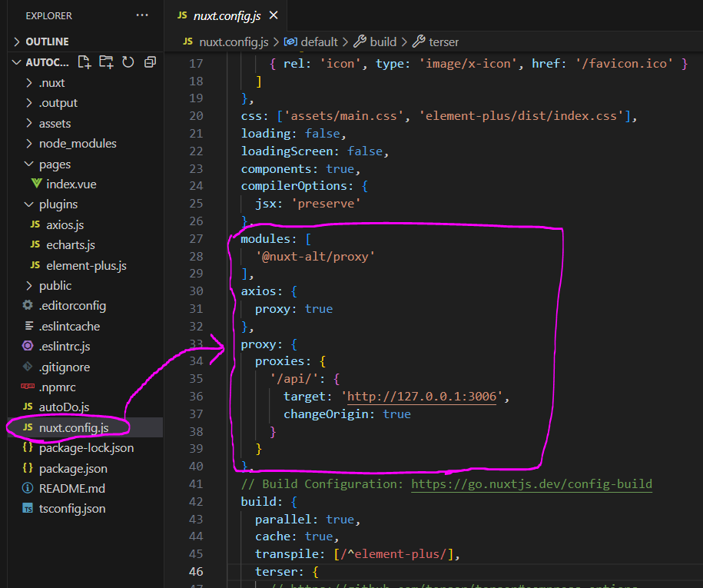Open echarts.js plugin file

[x=70, y=245]
